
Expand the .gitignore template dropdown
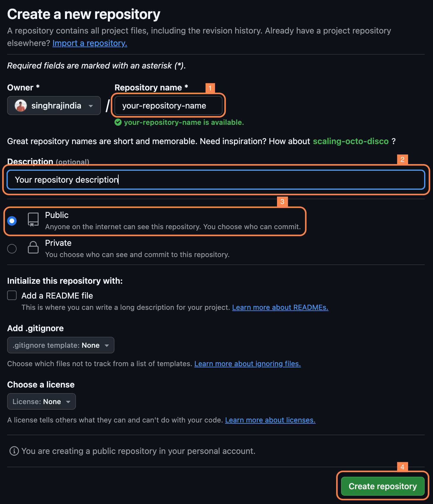pos(61,345)
